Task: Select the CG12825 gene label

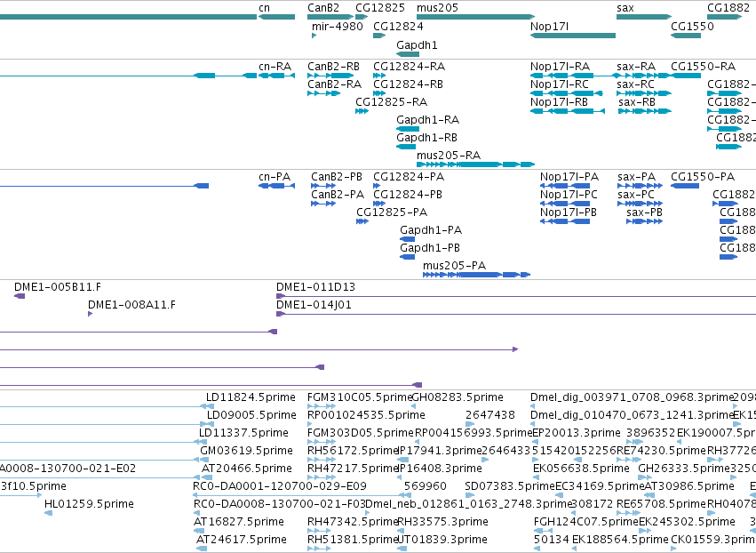Action: pos(380,8)
